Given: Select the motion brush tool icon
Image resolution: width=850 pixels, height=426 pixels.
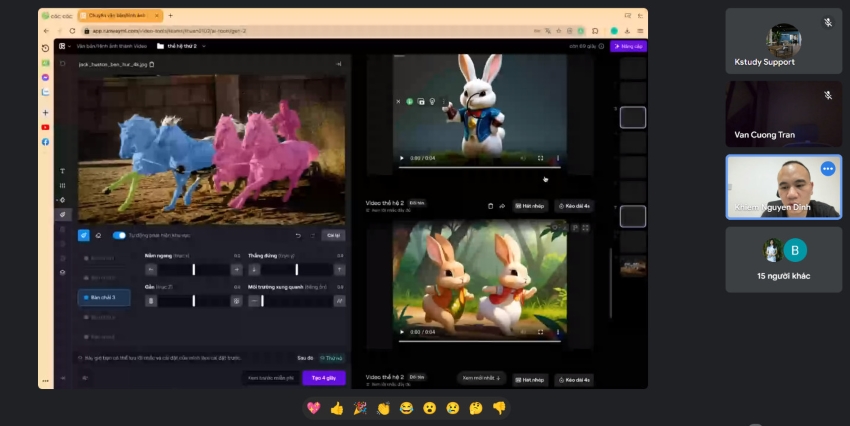Looking at the screenshot, I should [84, 235].
